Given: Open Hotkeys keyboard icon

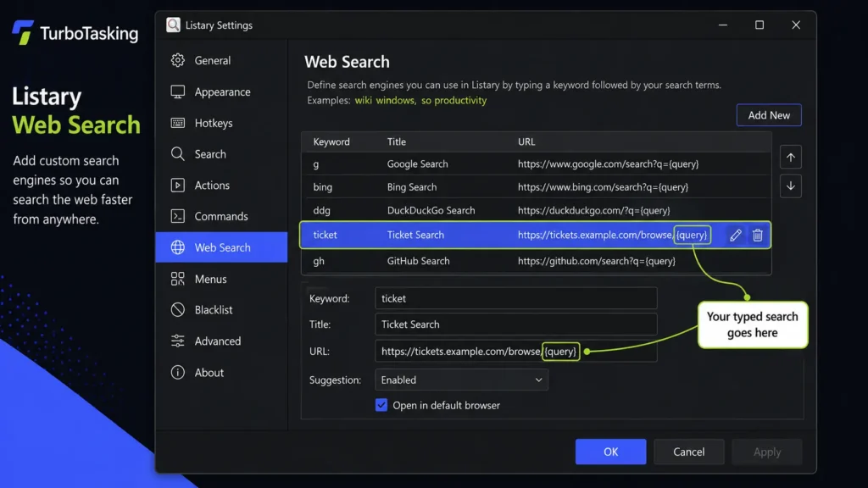Looking at the screenshot, I should [178, 123].
